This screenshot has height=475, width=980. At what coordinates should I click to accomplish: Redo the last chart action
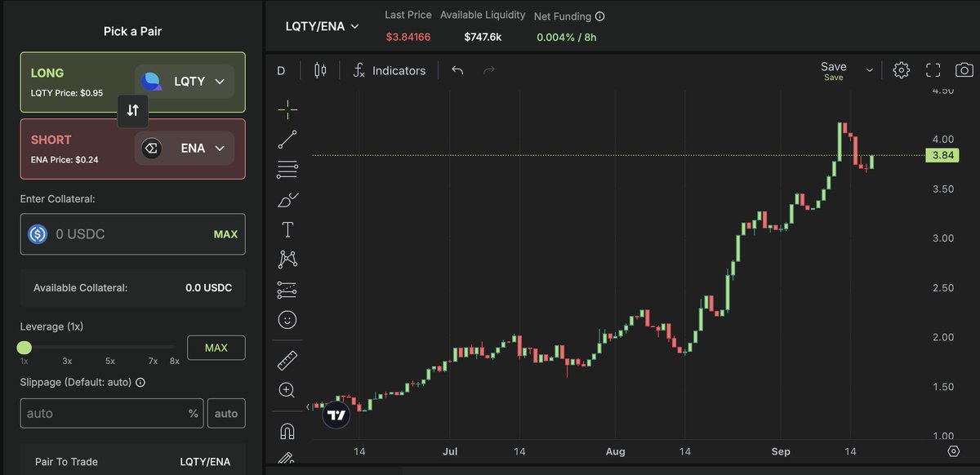click(x=489, y=71)
